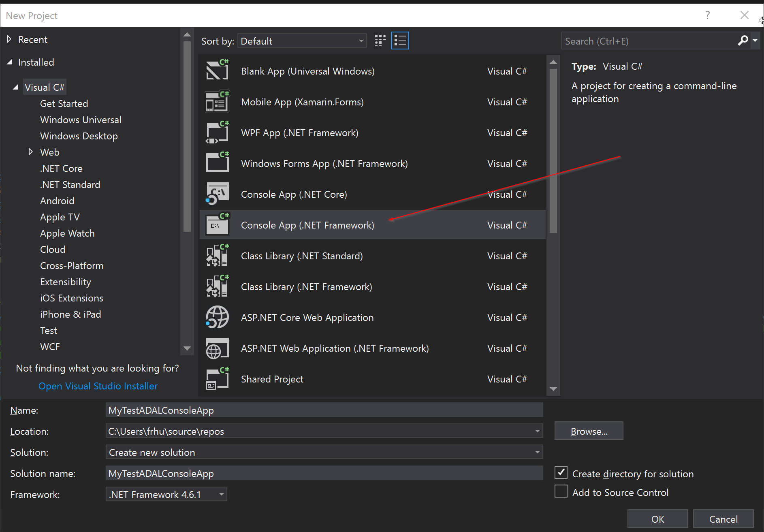Screen dimensions: 764x532
Task: Open the dialog help question mark
Action: (708, 15)
